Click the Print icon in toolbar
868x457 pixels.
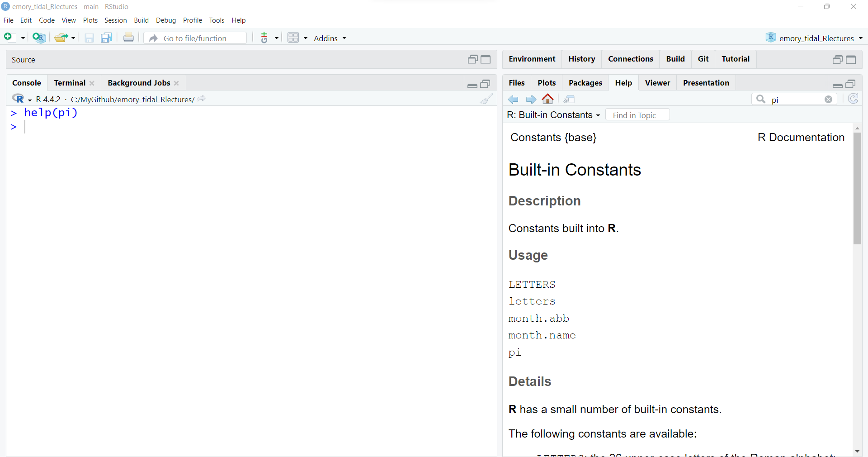(128, 38)
